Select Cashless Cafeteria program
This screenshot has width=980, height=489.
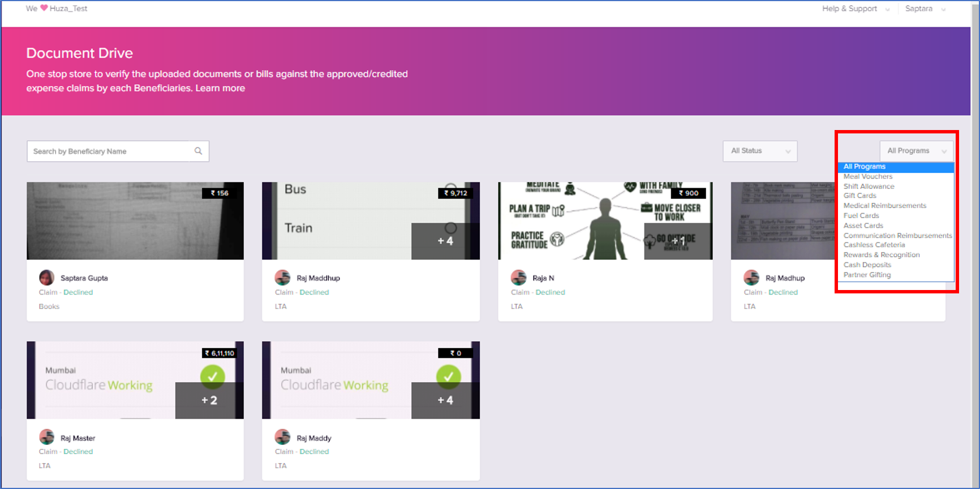(896, 245)
